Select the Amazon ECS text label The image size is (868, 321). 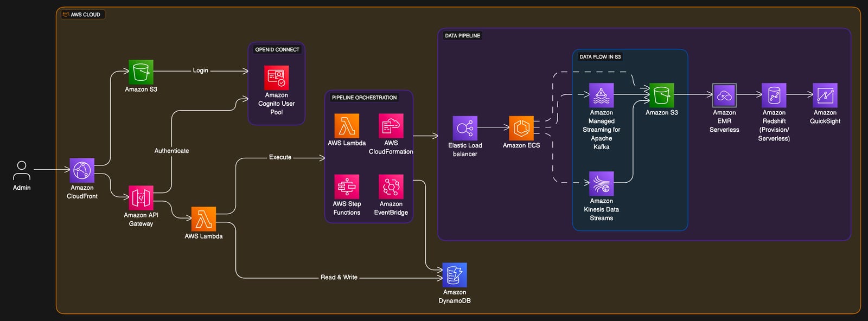pyautogui.click(x=521, y=145)
